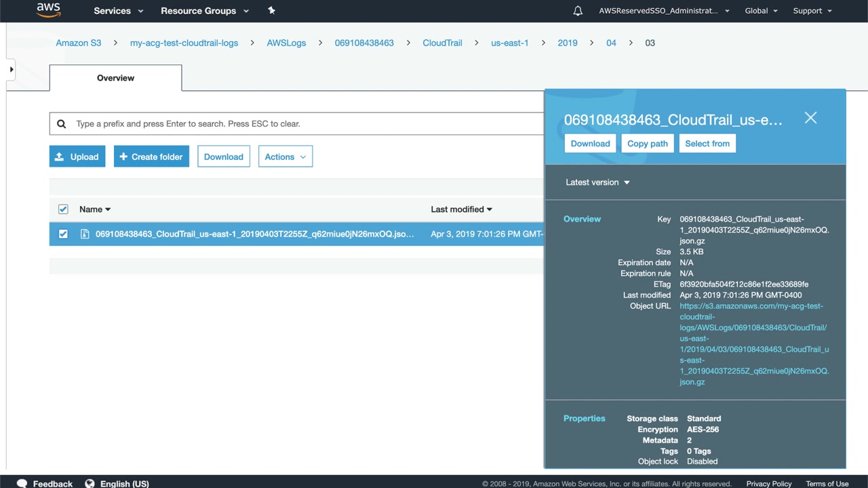Click the Create folder button
Viewport: 868px width, 488px height.
(151, 157)
